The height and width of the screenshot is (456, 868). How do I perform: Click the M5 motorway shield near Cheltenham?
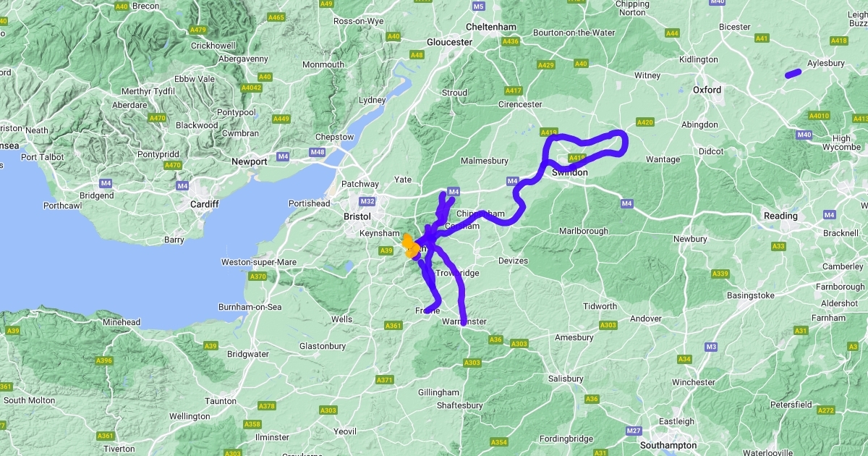coord(477,7)
